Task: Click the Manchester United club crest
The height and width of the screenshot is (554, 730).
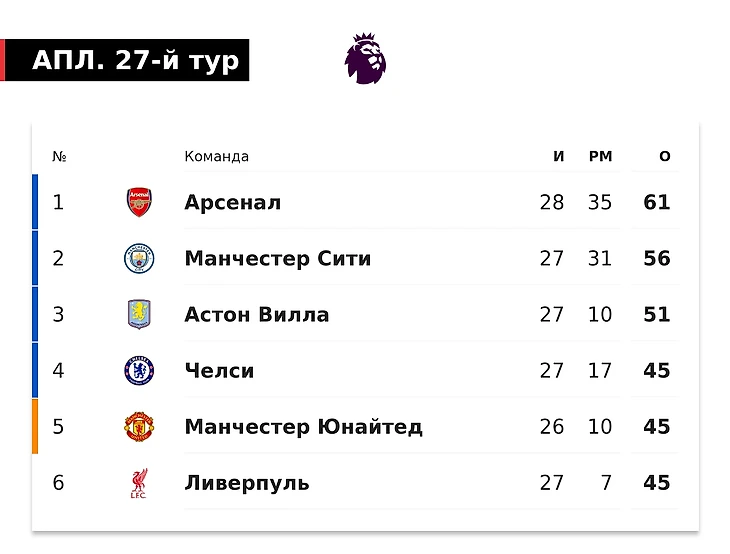Action: click(139, 426)
